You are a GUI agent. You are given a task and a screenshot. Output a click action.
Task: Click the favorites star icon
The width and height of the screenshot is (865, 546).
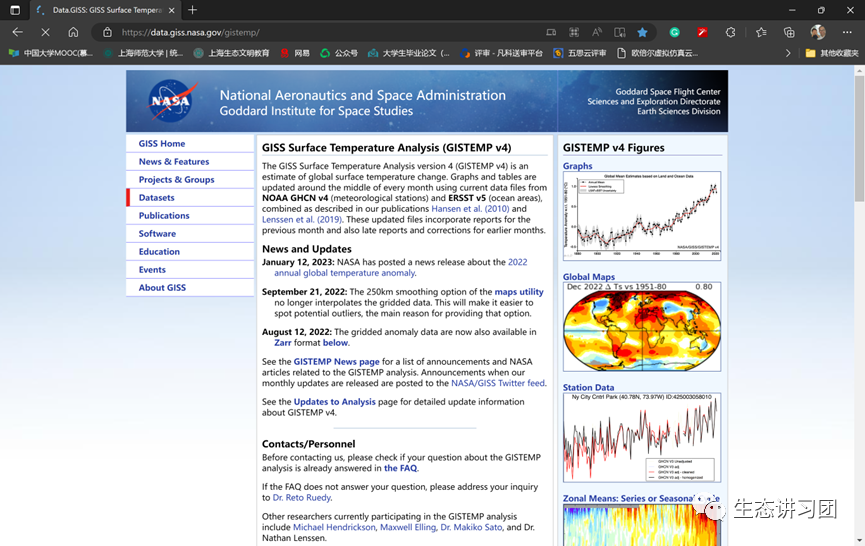(x=642, y=33)
